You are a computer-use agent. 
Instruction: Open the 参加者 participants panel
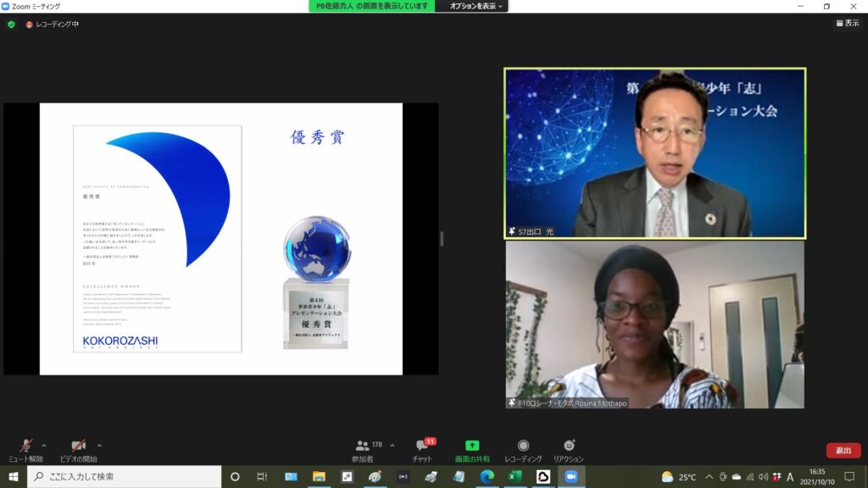coord(363,451)
